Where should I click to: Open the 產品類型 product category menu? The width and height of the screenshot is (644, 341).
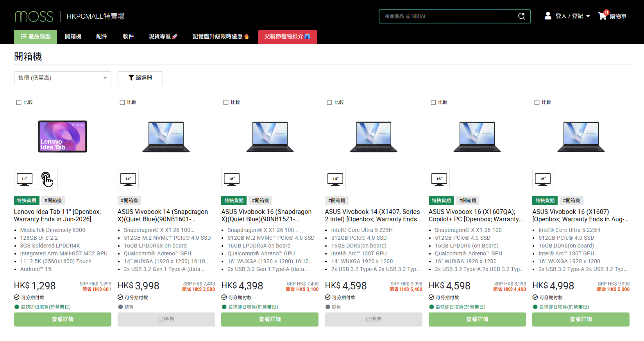point(36,36)
